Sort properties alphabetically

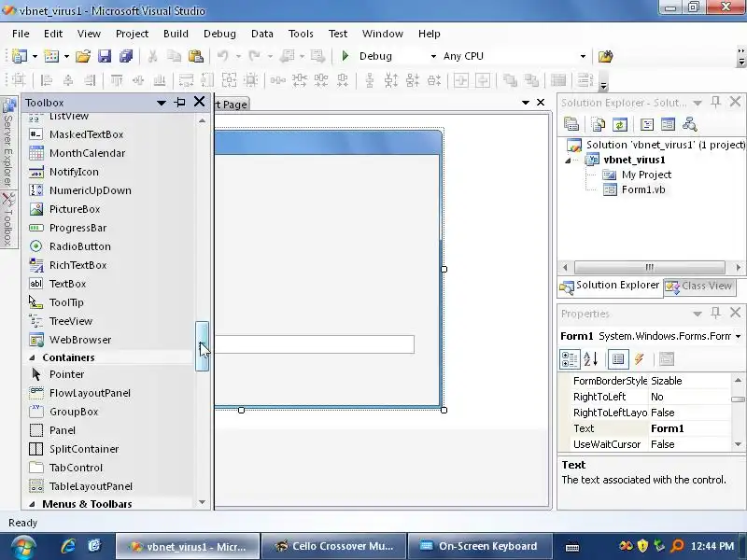[x=591, y=359]
